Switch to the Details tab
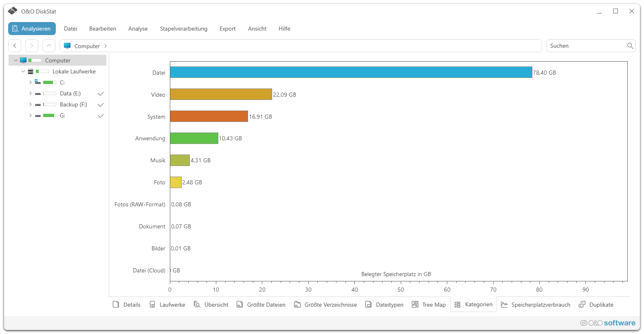The height and width of the screenshot is (334, 644). point(127,305)
